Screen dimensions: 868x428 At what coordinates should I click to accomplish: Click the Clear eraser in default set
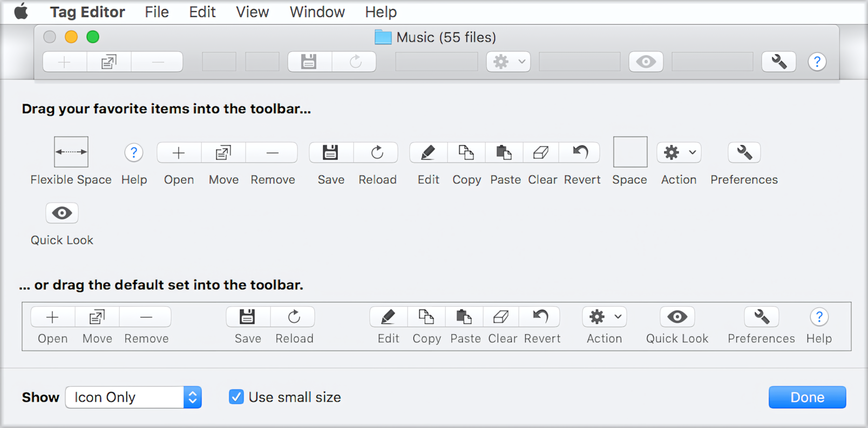coord(501,317)
